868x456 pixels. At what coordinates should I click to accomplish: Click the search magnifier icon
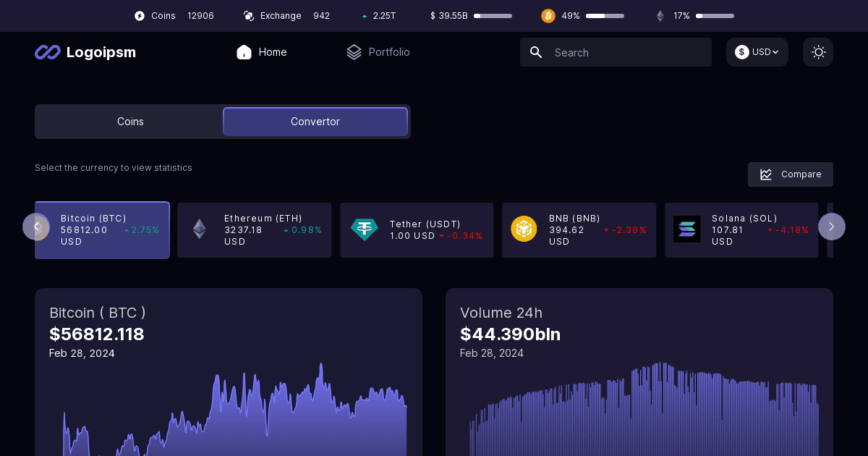click(536, 52)
